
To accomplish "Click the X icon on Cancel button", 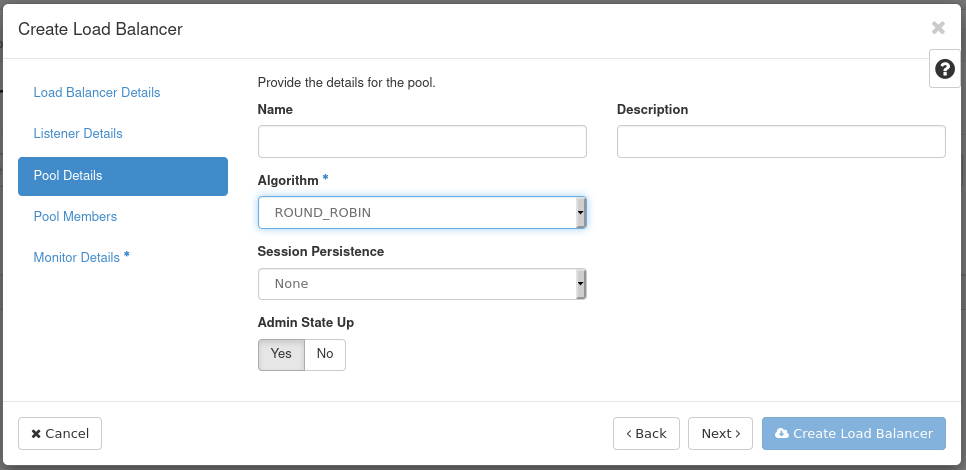I will click(36, 434).
